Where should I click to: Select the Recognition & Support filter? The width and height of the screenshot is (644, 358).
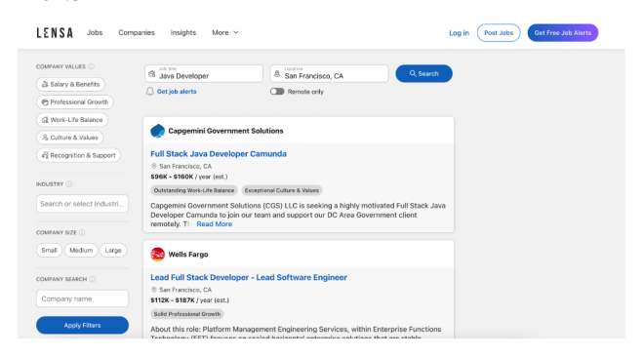point(78,155)
